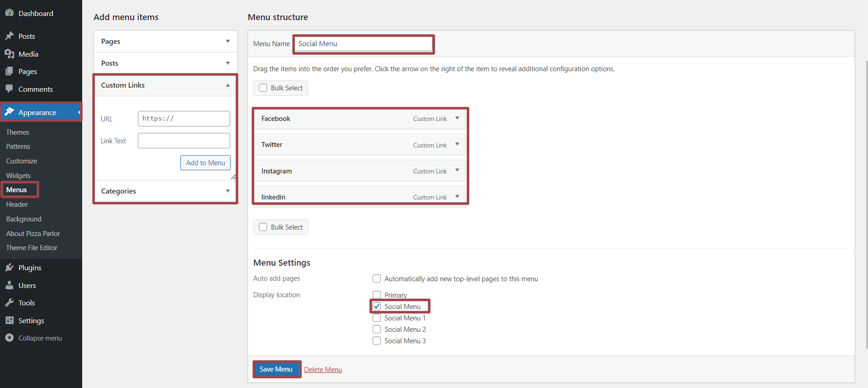Image resolution: width=868 pixels, height=388 pixels.
Task: Open the Users menu label
Action: pyautogui.click(x=27, y=285)
